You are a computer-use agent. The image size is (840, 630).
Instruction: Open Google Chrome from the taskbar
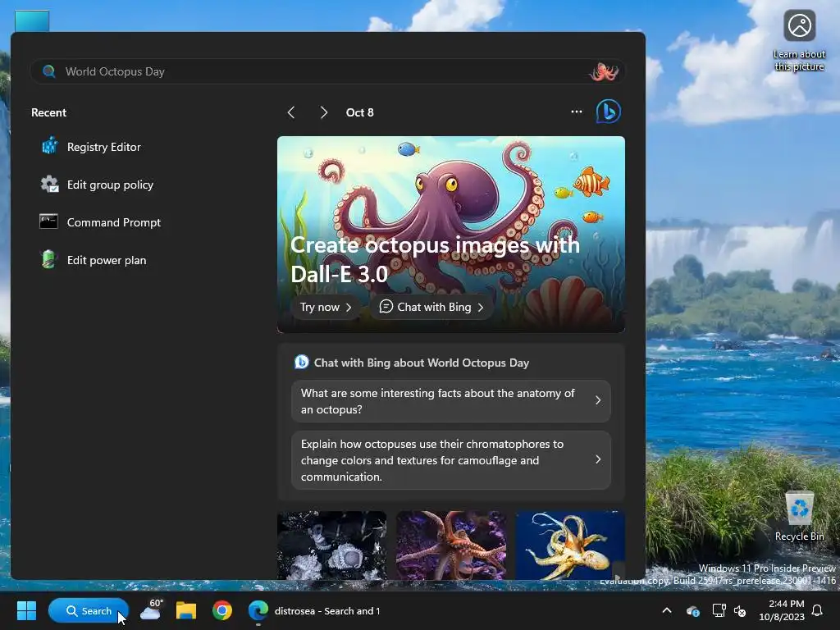(x=221, y=610)
